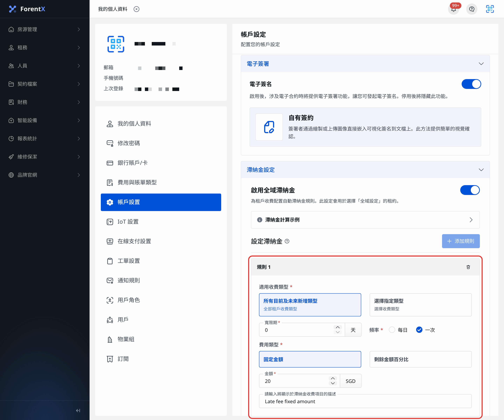The height and width of the screenshot is (420, 504).
Task: Select 剩餘金額百分比 fee type
Action: coord(421,359)
